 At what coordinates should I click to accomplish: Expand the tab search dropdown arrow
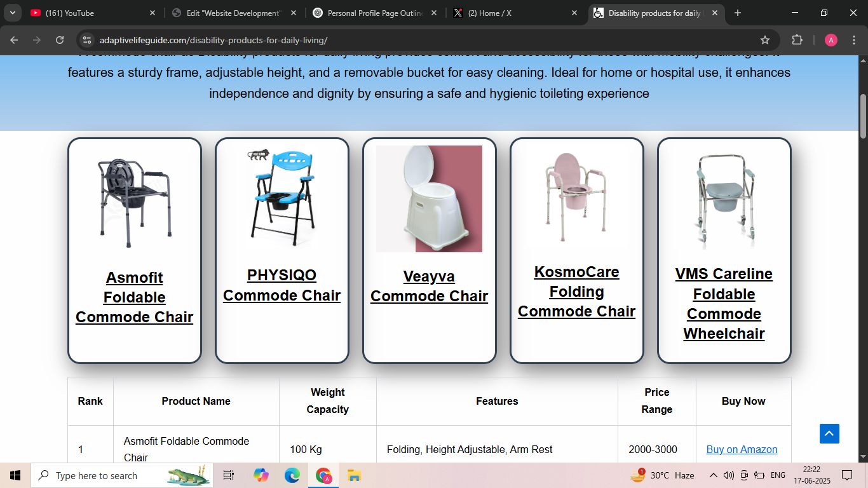click(12, 13)
